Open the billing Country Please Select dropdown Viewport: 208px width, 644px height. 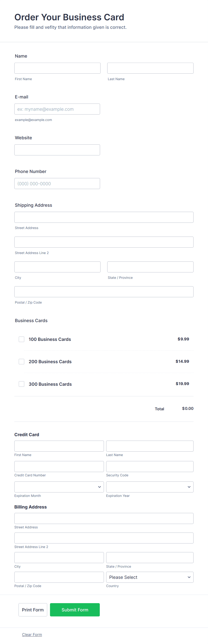(x=150, y=577)
